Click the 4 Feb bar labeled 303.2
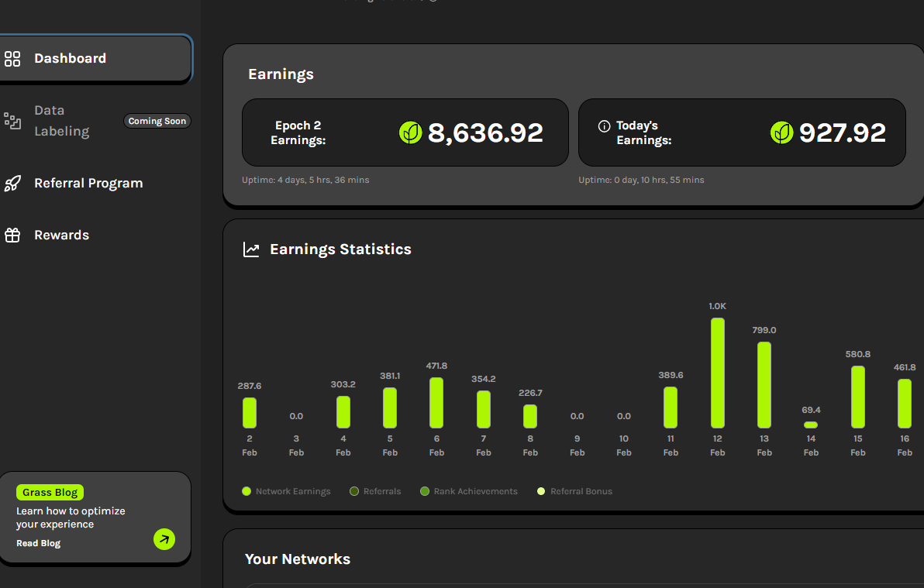This screenshot has width=924, height=588. pos(343,412)
